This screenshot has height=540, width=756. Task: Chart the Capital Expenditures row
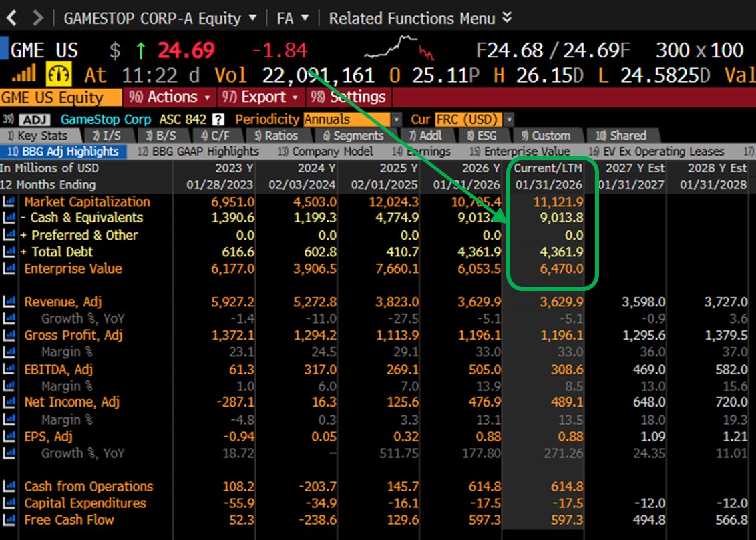coord(9,503)
